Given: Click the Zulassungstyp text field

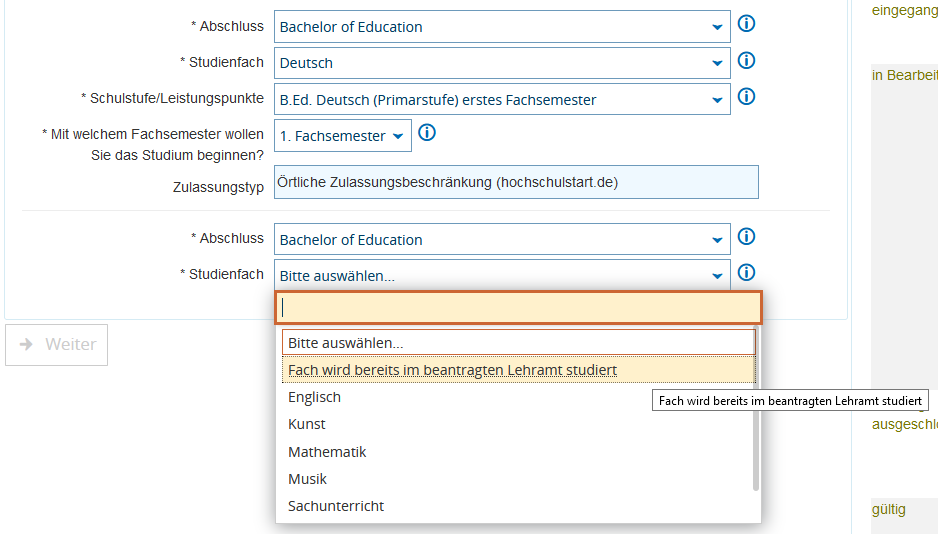Looking at the screenshot, I should [516, 182].
